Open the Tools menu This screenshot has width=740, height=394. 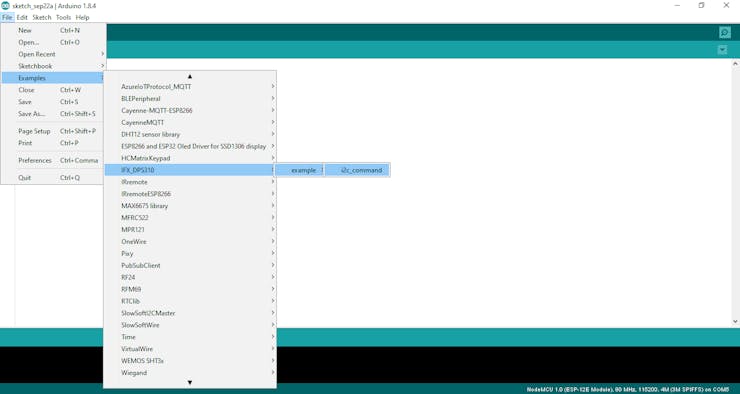tap(63, 17)
